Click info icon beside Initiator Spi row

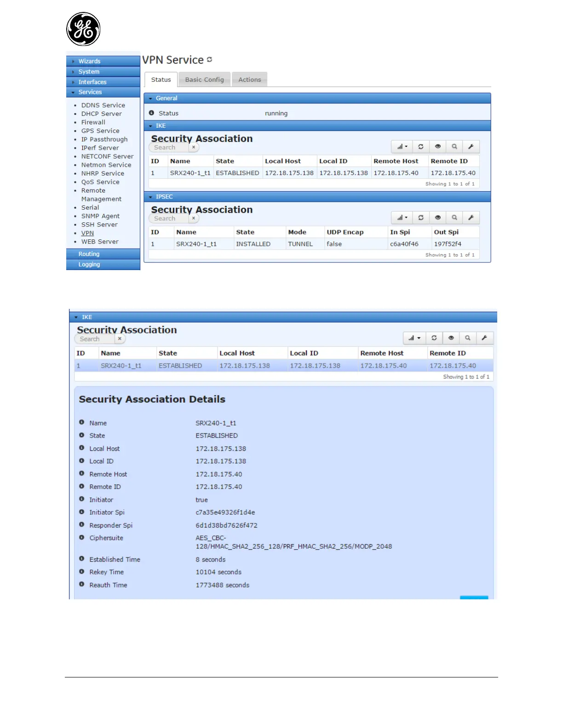[x=81, y=512]
